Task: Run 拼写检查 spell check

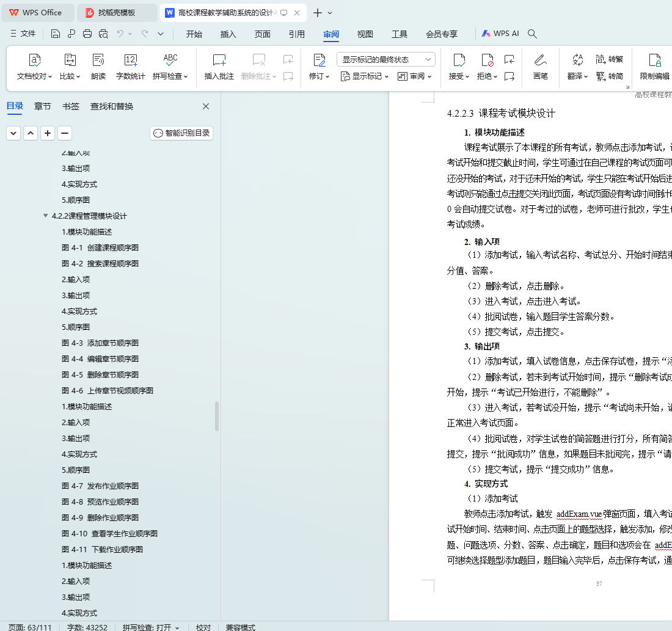Action: (x=170, y=67)
